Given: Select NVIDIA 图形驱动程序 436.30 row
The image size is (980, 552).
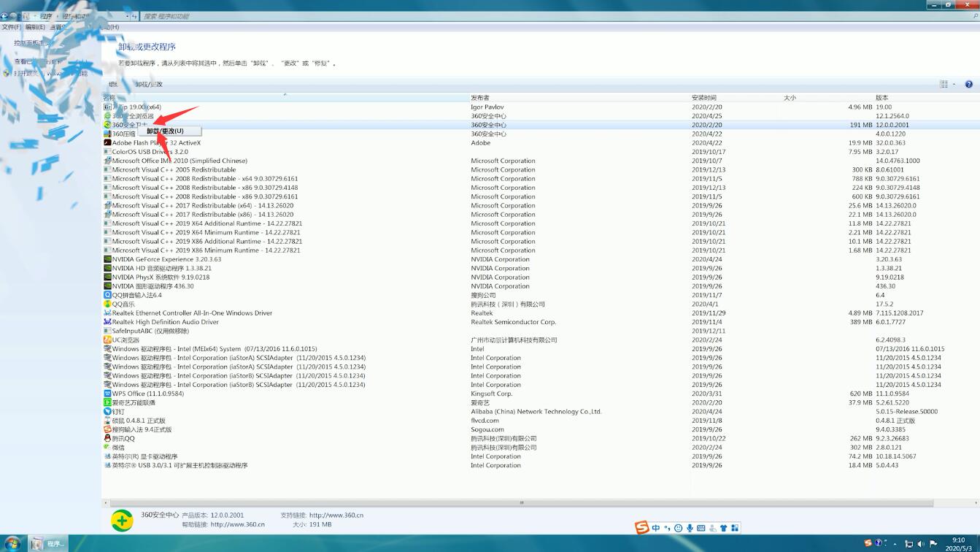Looking at the screenshot, I should (x=540, y=286).
